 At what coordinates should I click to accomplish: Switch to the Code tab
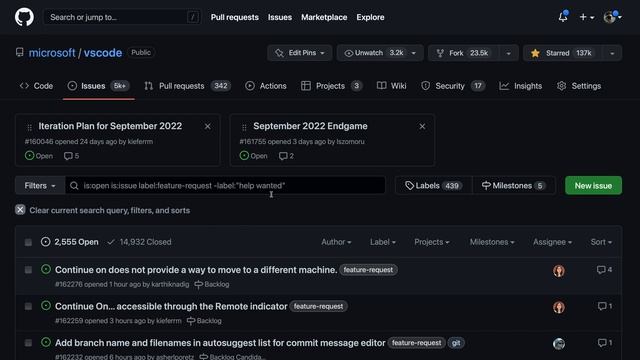[x=36, y=86]
